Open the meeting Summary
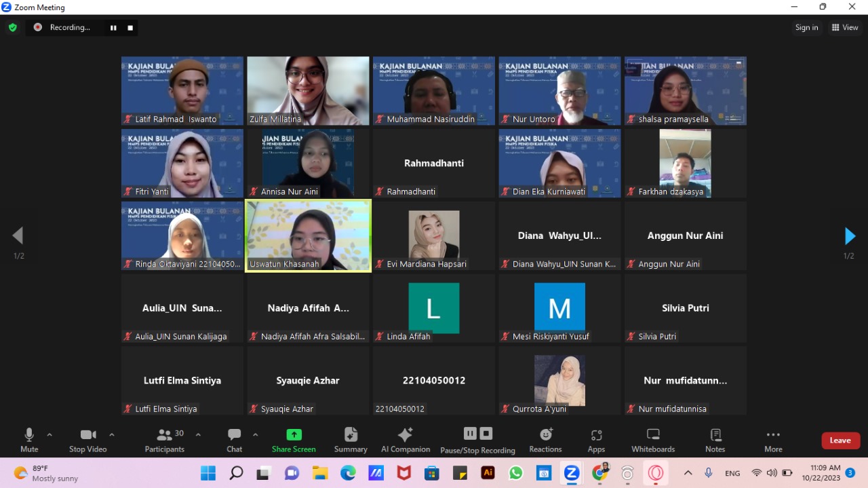The image size is (868, 488). pos(351,435)
